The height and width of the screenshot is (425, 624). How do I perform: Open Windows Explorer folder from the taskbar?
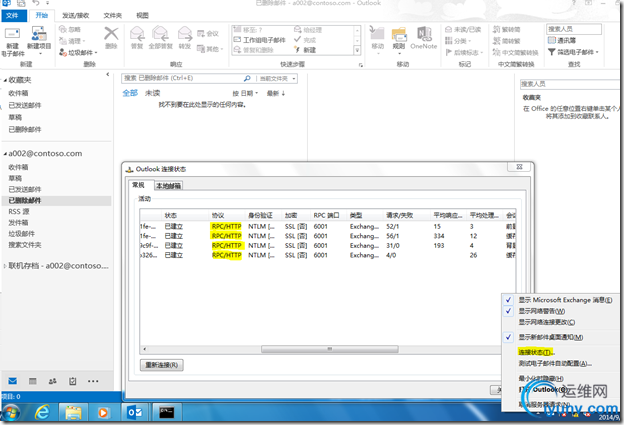(x=73, y=413)
